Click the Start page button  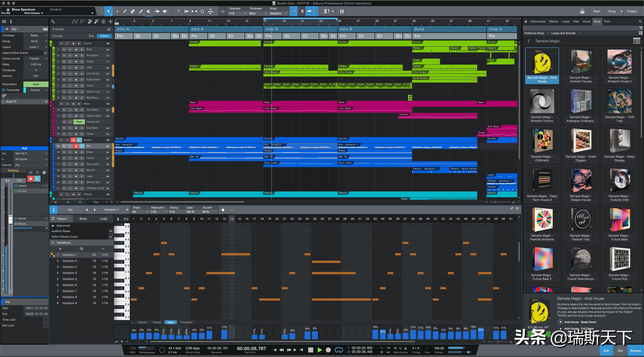[596, 11]
